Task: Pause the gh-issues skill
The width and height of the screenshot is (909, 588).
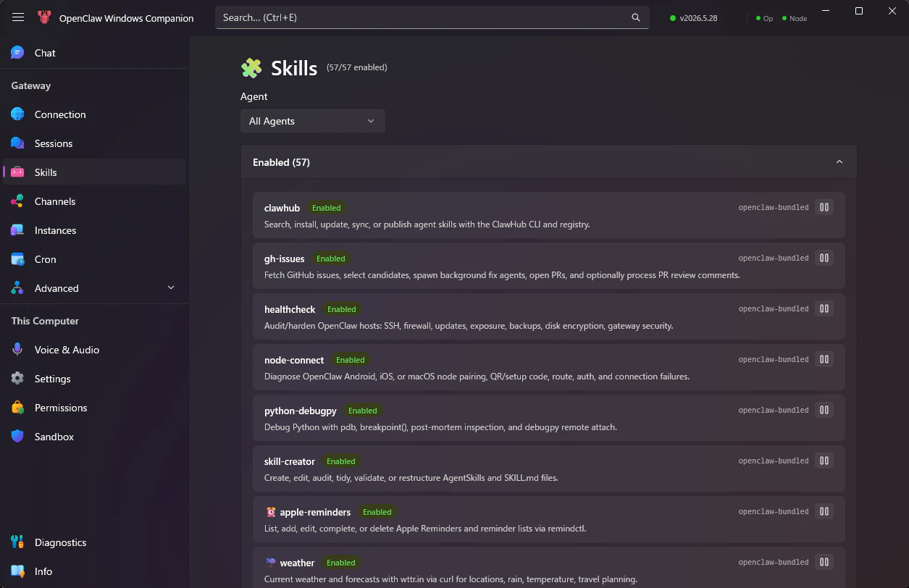Action: 824,258
